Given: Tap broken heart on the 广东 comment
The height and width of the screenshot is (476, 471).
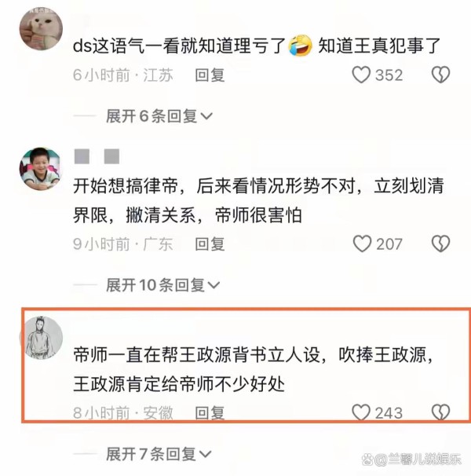Looking at the screenshot, I should point(440,243).
